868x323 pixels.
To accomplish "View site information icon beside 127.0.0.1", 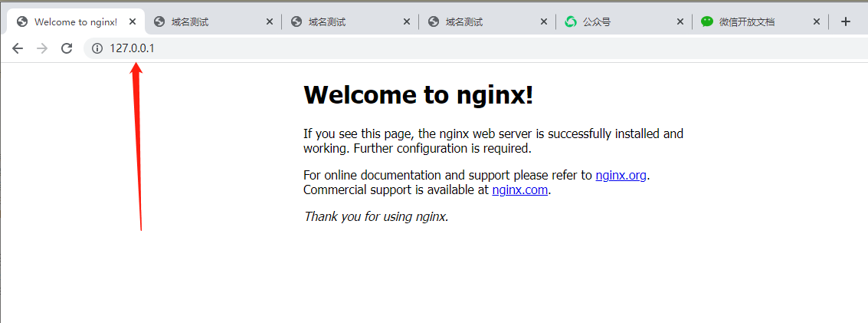I will click(97, 49).
